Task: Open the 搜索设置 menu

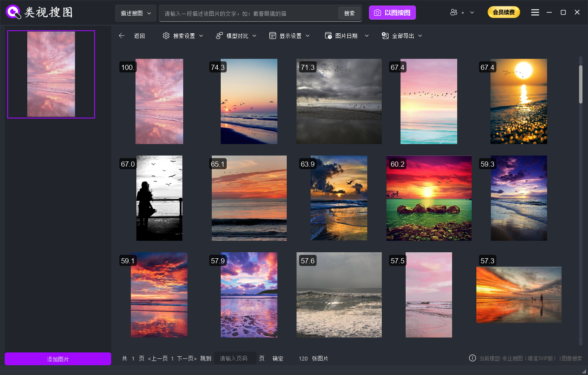Action: pyautogui.click(x=184, y=36)
